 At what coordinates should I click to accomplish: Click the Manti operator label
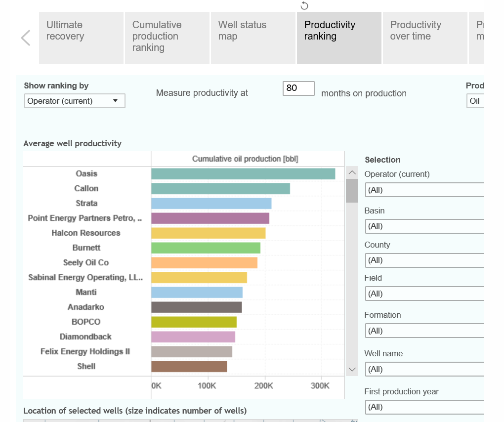point(86,292)
